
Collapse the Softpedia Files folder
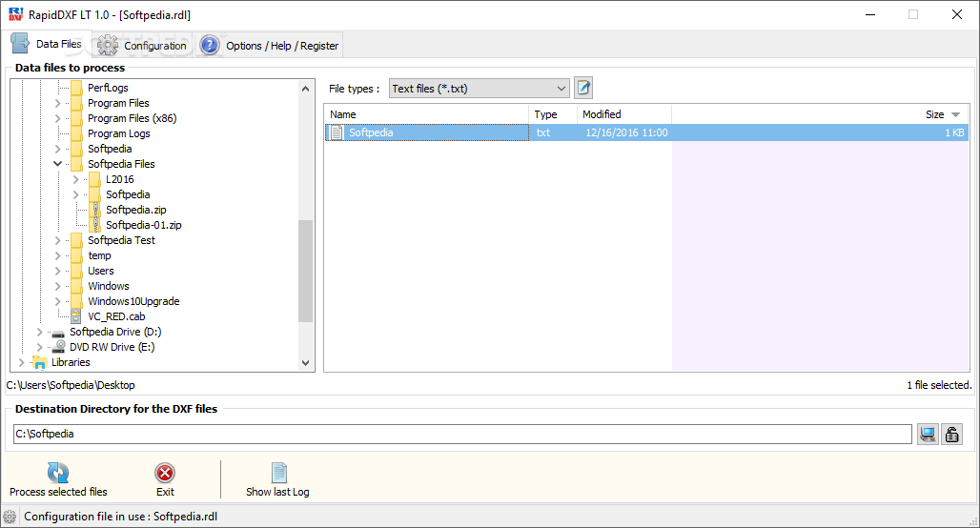[x=57, y=164]
